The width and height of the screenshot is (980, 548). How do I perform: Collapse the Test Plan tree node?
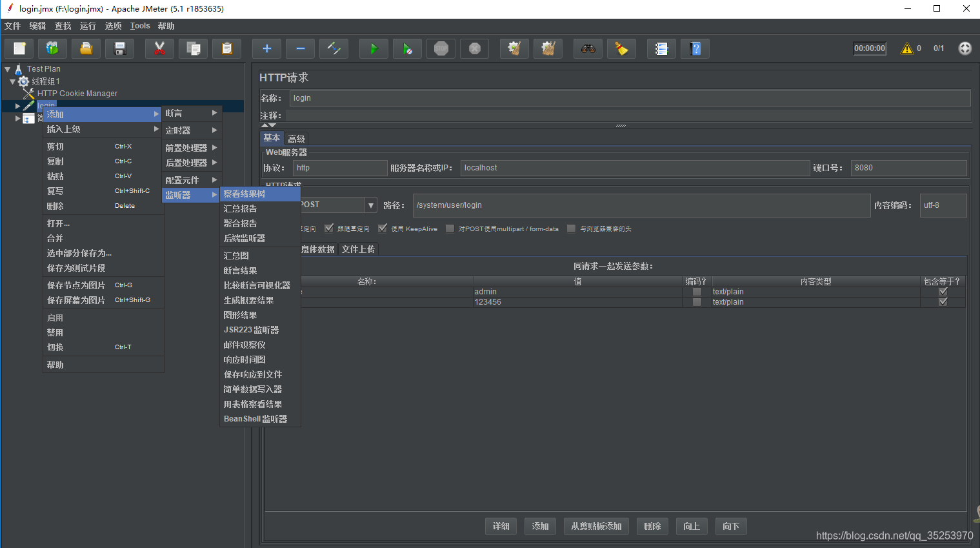pyautogui.click(x=8, y=69)
